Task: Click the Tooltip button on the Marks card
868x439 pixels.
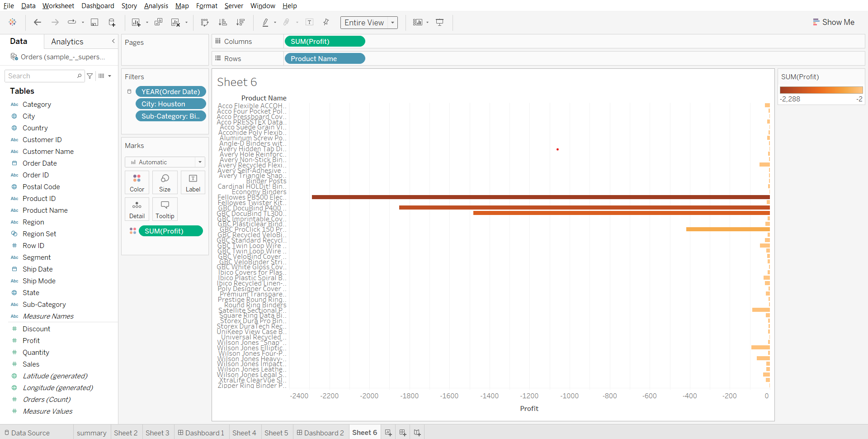Action: click(165, 209)
